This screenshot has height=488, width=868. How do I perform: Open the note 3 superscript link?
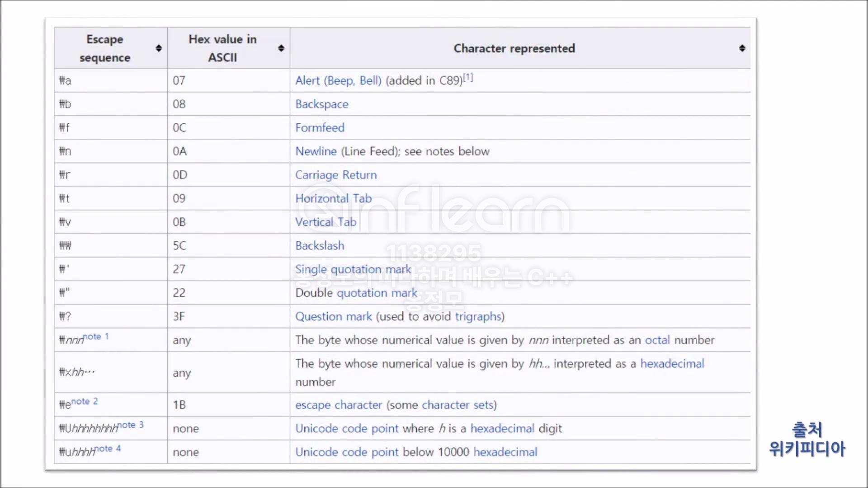coord(131,425)
